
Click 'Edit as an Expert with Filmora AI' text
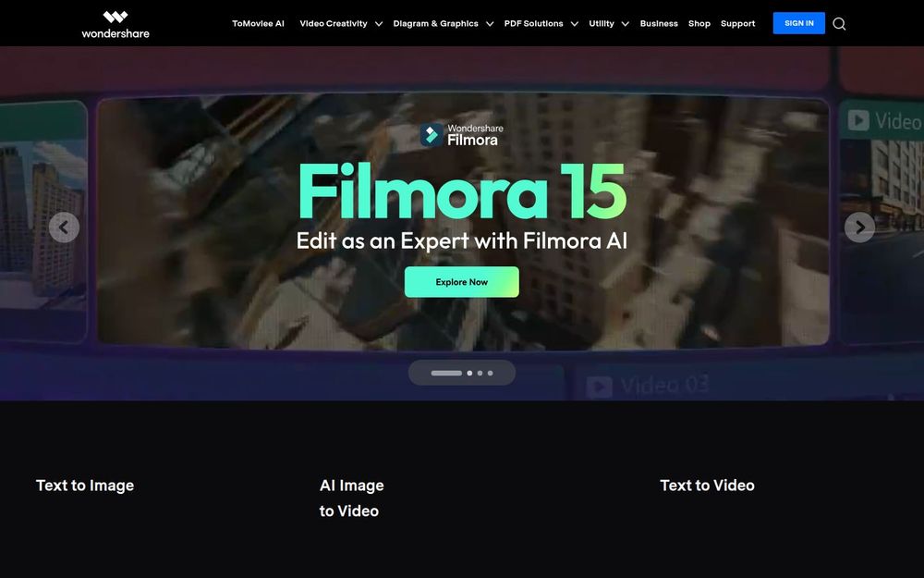tap(461, 240)
